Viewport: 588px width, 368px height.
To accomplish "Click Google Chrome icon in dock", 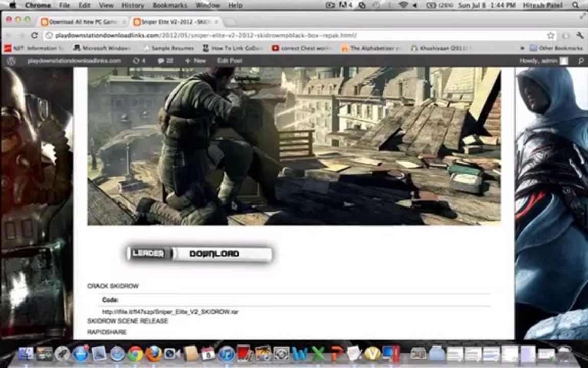I will pos(135,354).
